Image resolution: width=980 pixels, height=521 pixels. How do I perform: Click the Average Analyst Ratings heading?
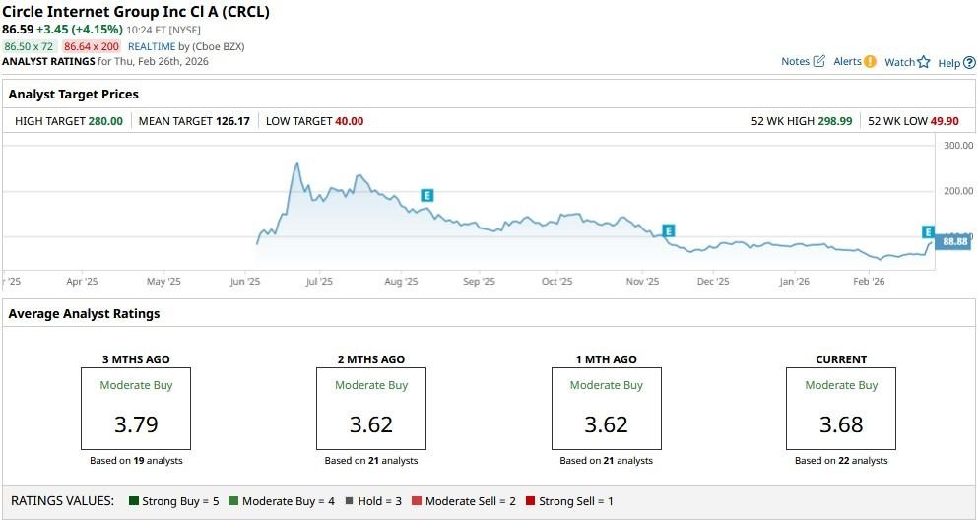84,313
